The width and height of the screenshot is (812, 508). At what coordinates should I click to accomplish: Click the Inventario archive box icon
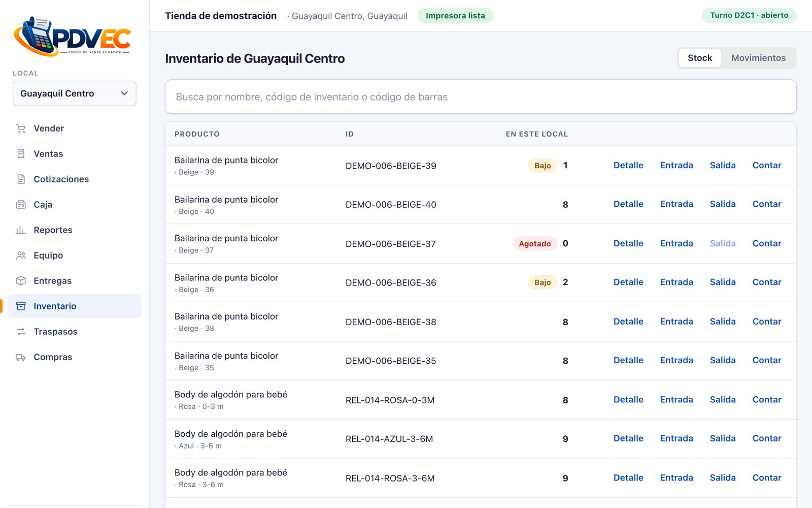(x=21, y=306)
